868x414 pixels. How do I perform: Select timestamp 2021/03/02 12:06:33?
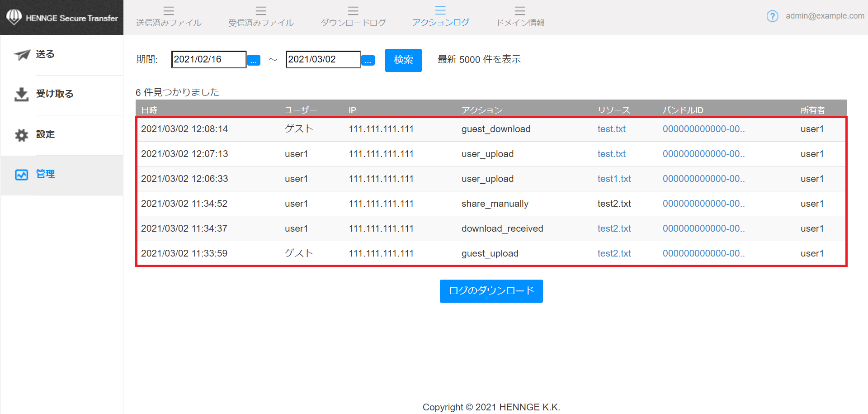tap(184, 179)
